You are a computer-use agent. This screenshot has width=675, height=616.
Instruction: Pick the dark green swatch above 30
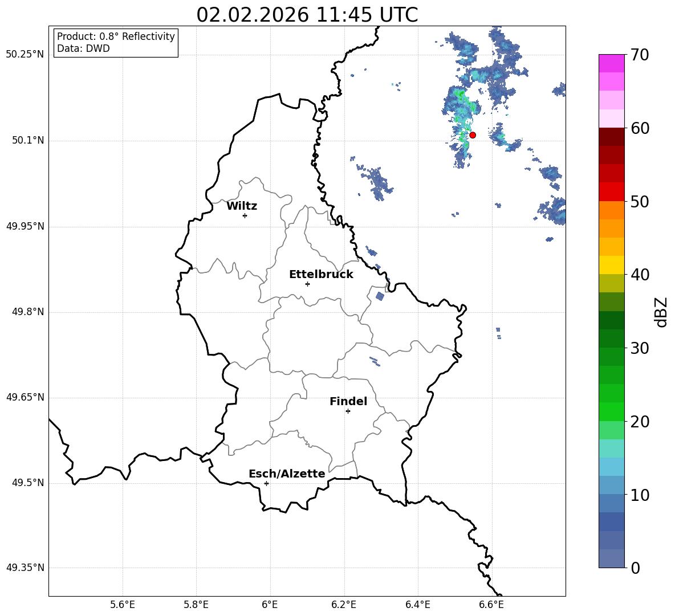click(611, 338)
